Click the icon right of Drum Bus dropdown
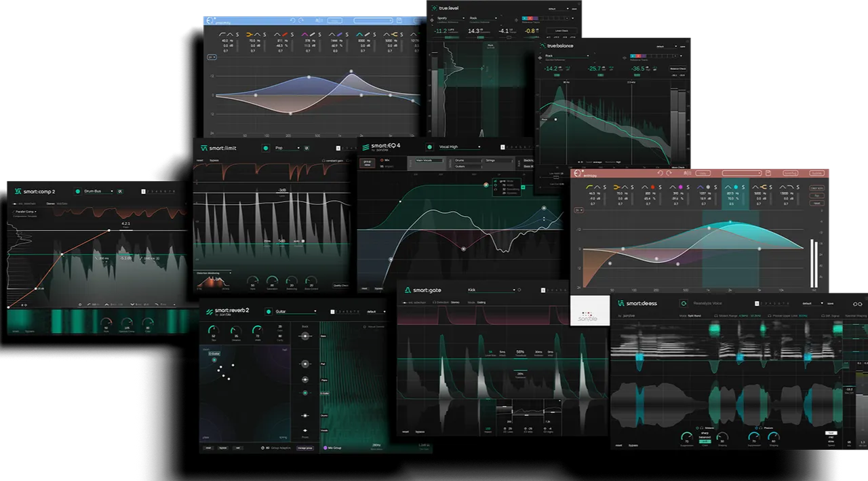The width and height of the screenshot is (868, 481). pyautogui.click(x=120, y=191)
